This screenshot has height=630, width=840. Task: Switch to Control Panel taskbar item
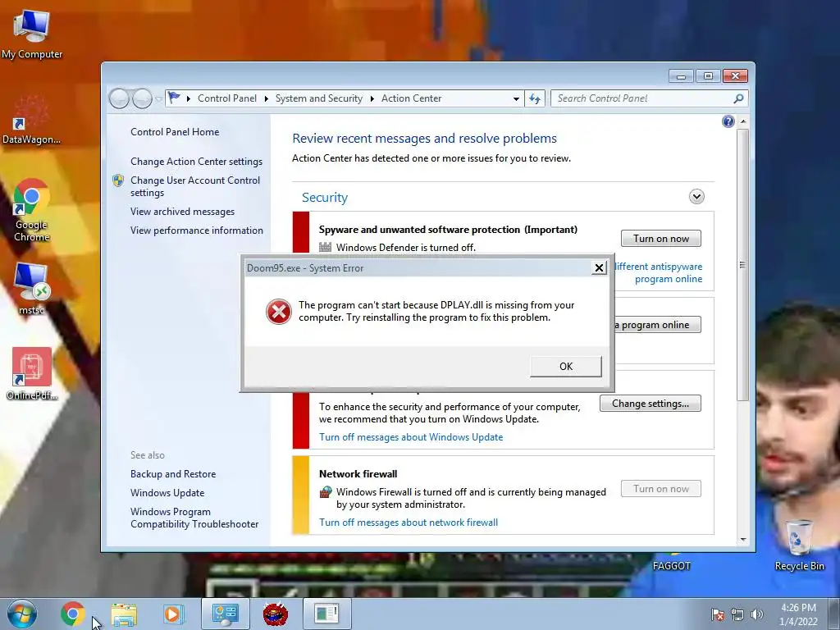pyautogui.click(x=225, y=614)
